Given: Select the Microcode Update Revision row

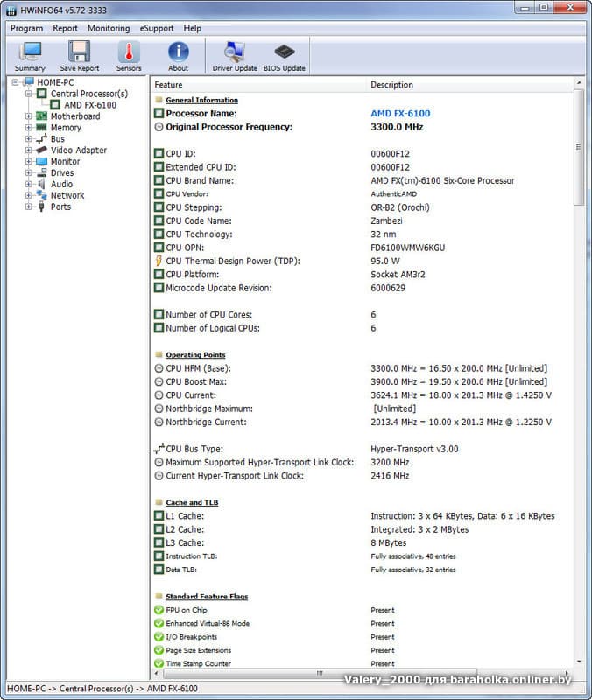Looking at the screenshot, I should [x=362, y=288].
